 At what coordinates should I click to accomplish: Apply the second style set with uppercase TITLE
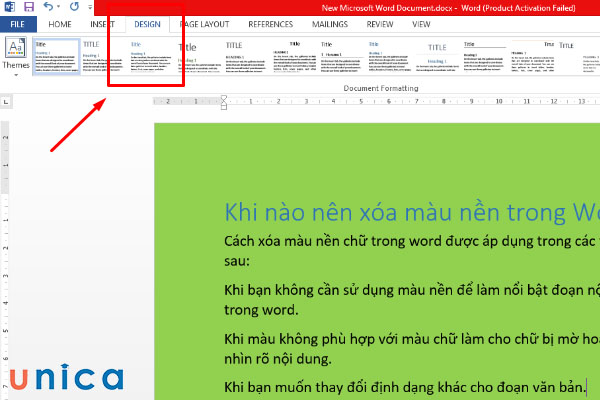(104, 57)
